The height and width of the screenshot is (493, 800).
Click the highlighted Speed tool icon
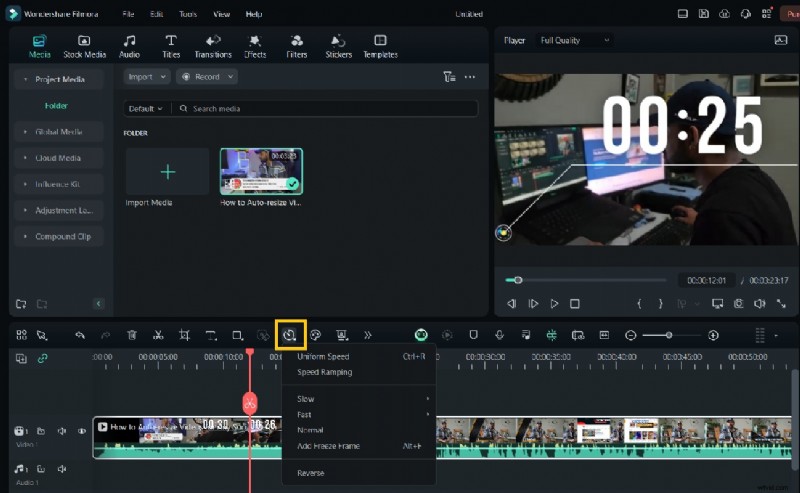coord(290,335)
